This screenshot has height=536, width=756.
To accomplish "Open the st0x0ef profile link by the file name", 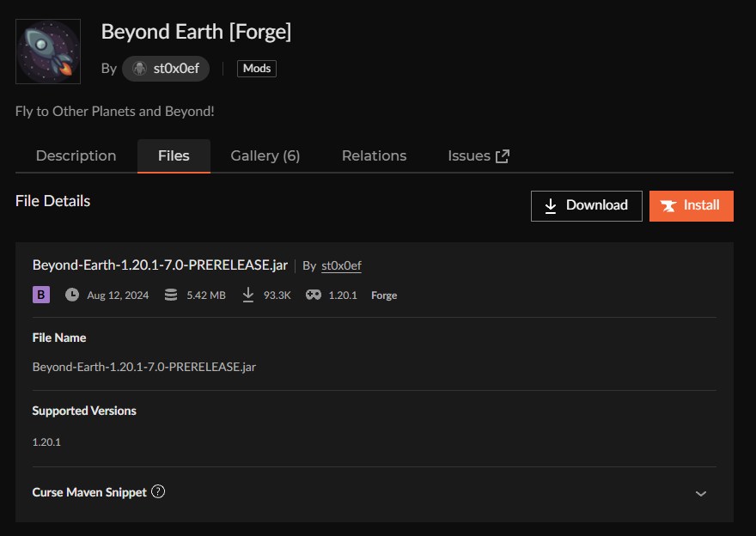I will coord(340,266).
